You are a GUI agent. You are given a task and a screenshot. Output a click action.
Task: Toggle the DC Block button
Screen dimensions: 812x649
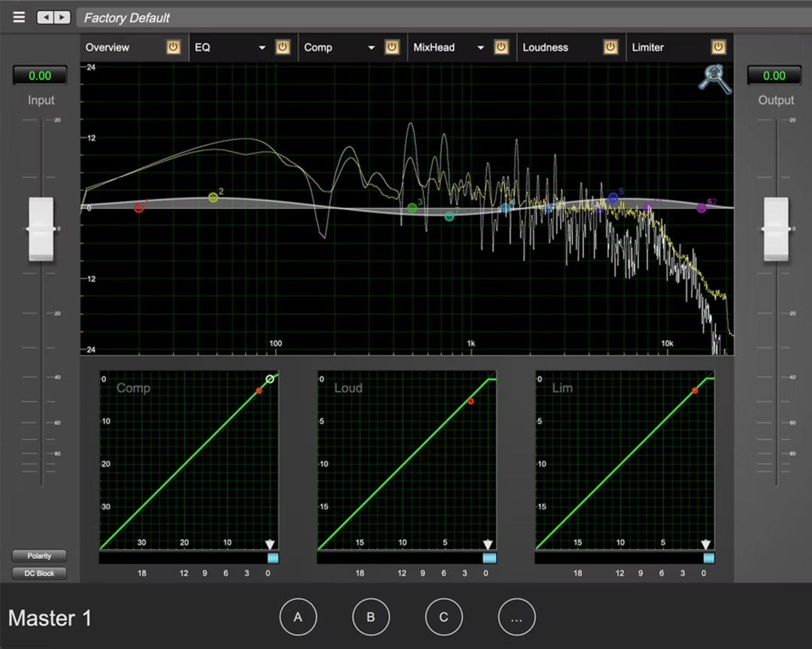click(x=39, y=573)
